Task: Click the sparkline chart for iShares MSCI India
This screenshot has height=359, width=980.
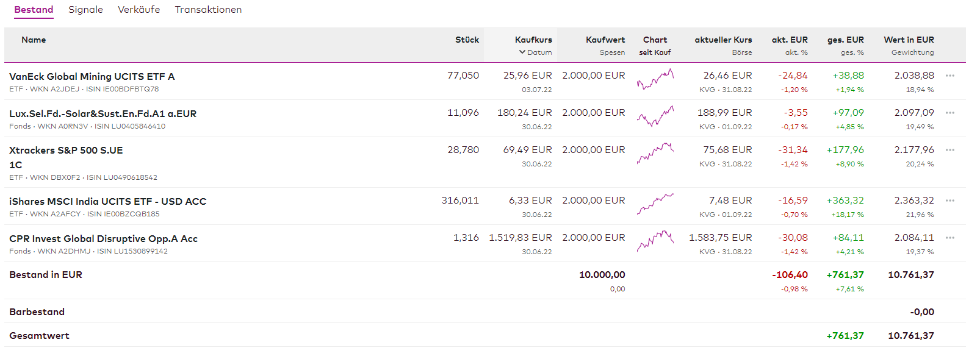Action: point(655,204)
